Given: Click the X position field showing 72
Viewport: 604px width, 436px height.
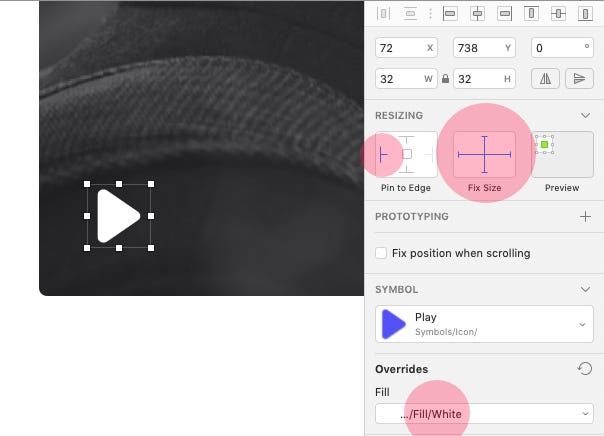Looking at the screenshot, I should [406, 48].
